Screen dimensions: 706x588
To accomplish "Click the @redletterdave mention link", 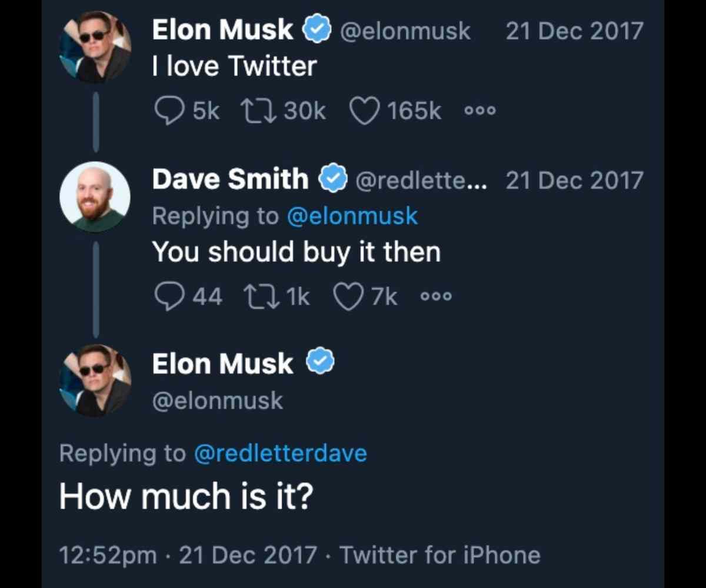I will [x=281, y=452].
